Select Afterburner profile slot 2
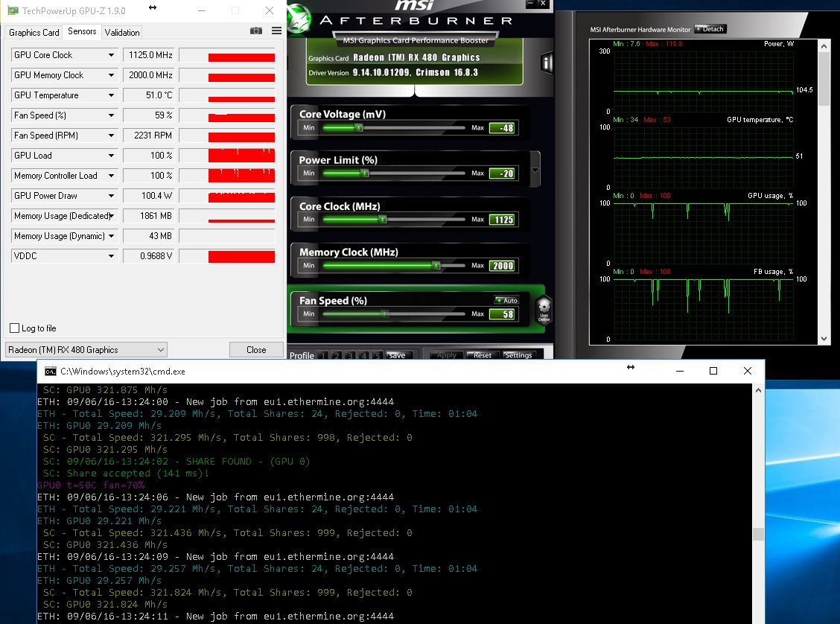 click(x=337, y=356)
